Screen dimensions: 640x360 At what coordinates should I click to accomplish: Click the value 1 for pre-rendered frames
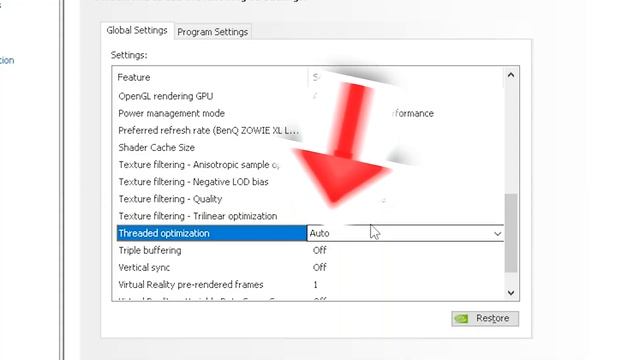point(316,285)
